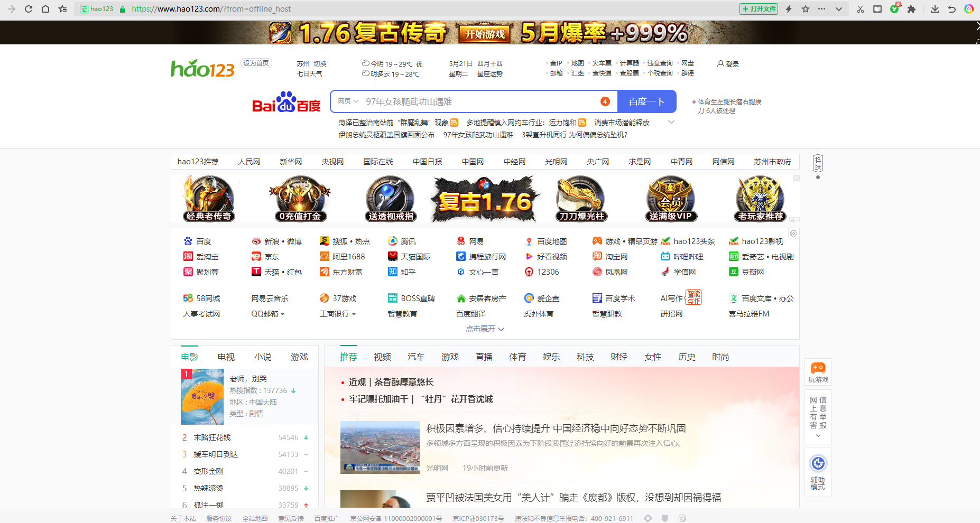Expand more sites with 点击展开

[x=485, y=329]
